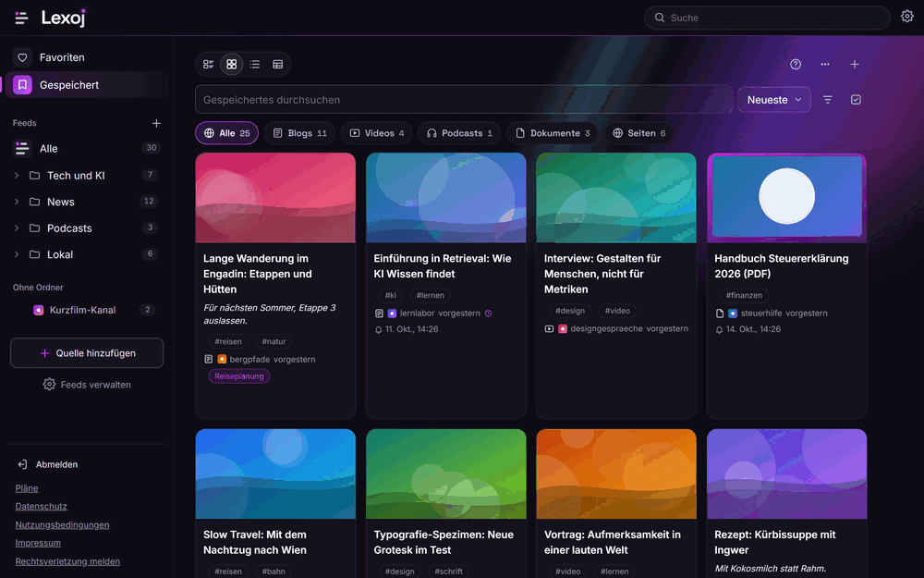Click the Gespeichertes durchsuchen search field
The width and height of the screenshot is (924, 578).
point(464,100)
